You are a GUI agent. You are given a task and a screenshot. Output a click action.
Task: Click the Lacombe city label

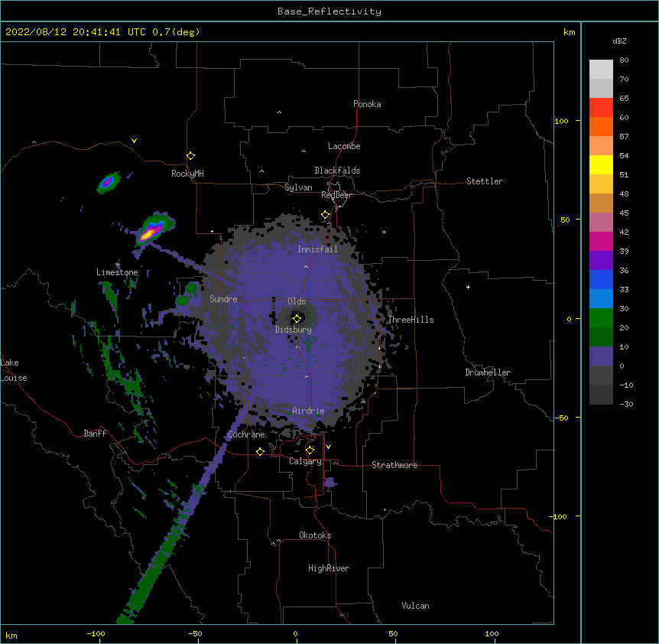(x=344, y=146)
